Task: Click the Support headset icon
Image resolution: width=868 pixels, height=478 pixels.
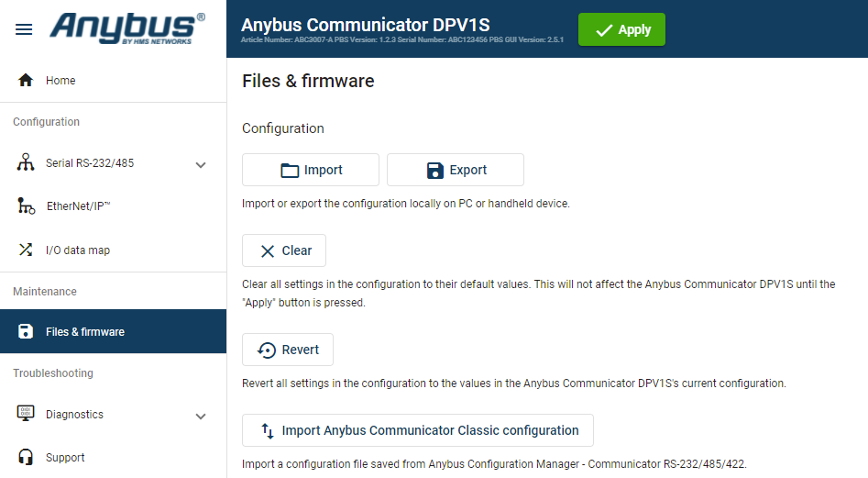Action: 26,457
